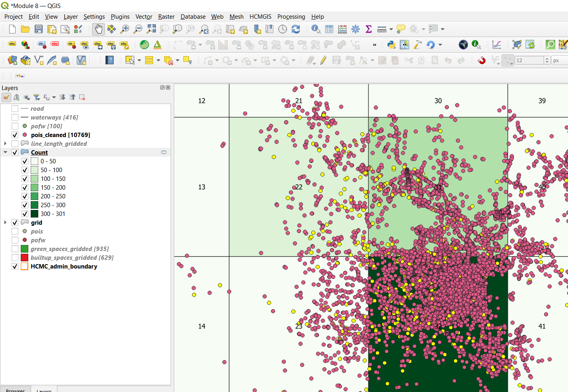Select the builtup_spaces_gridded [629] layer name
568x392 pixels.
[x=72, y=258]
